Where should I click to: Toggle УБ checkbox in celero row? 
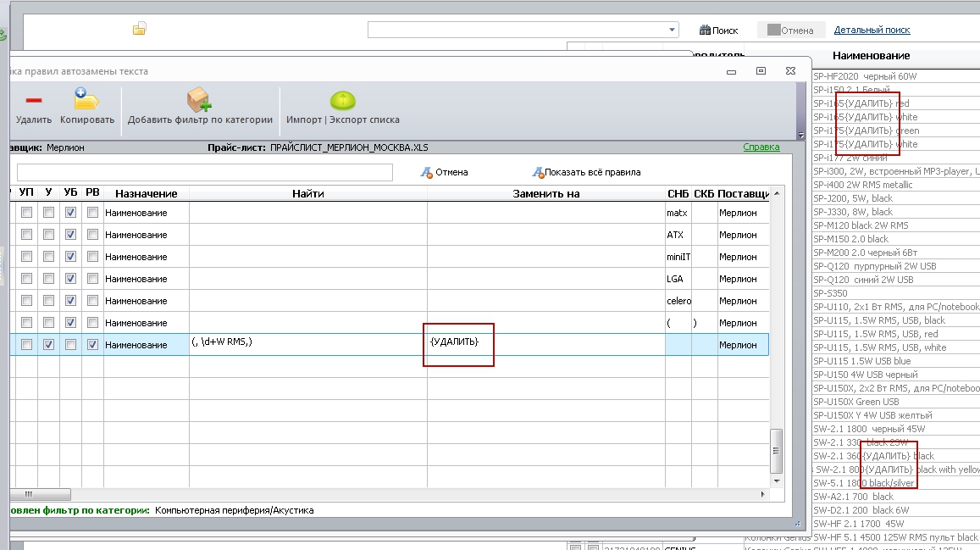click(x=70, y=301)
